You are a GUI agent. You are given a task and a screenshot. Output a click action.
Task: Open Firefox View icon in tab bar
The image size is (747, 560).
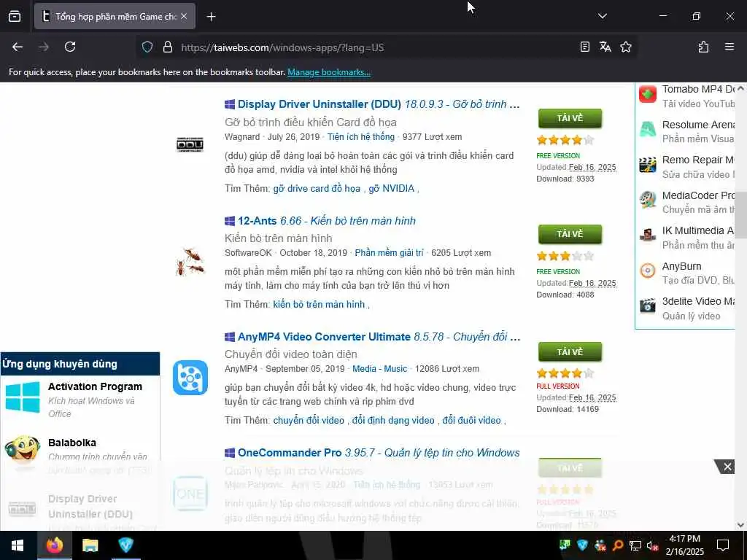click(x=15, y=17)
